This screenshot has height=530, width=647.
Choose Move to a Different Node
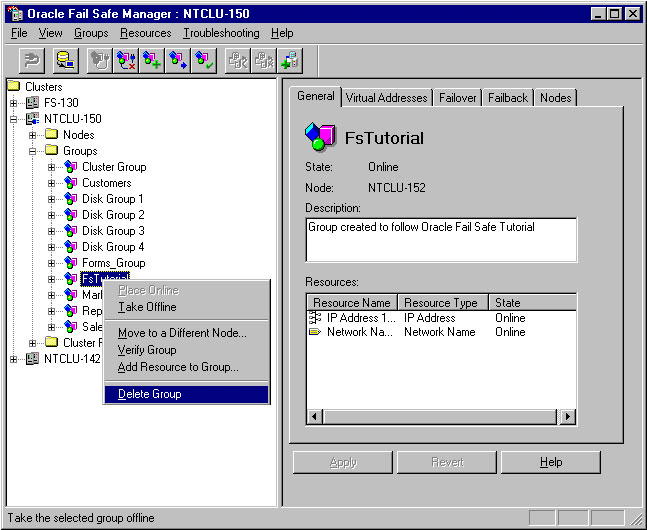[x=187, y=333]
